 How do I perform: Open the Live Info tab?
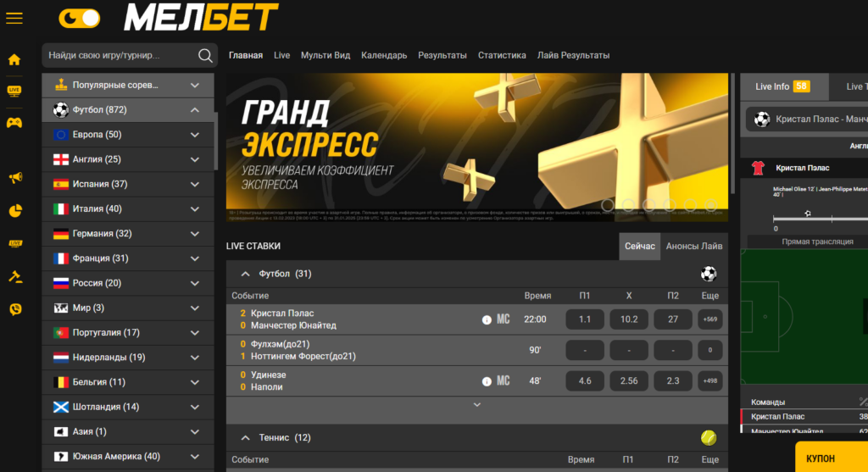click(x=782, y=86)
